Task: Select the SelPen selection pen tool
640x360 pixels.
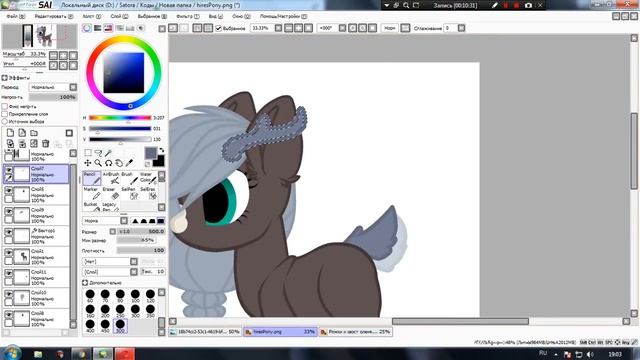Action: point(129,193)
